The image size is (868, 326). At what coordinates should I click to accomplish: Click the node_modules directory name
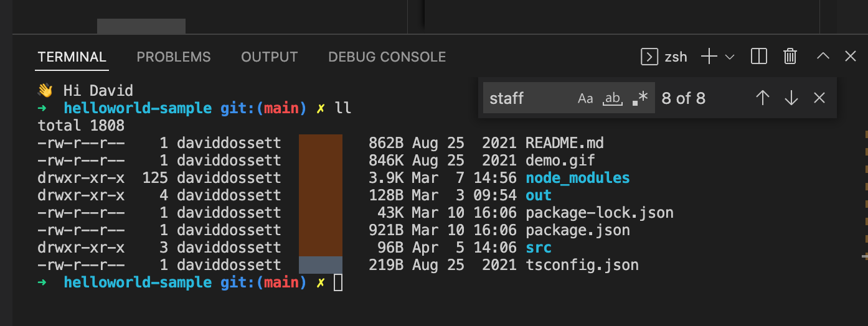coord(578,178)
